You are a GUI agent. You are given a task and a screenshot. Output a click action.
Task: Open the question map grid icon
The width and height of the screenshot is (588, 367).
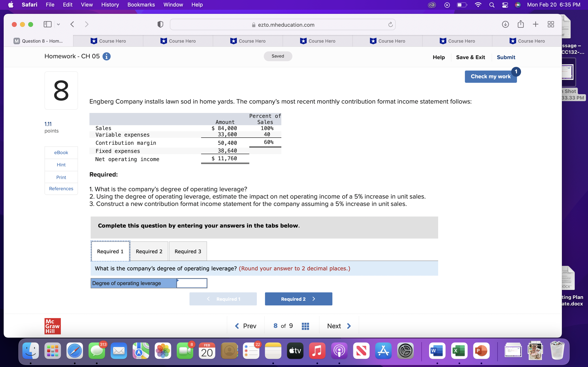click(305, 326)
